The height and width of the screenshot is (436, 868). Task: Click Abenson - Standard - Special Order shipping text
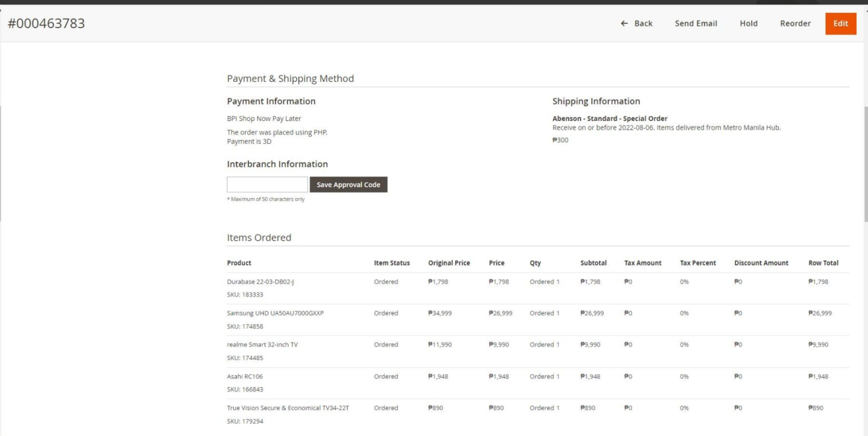pos(610,119)
